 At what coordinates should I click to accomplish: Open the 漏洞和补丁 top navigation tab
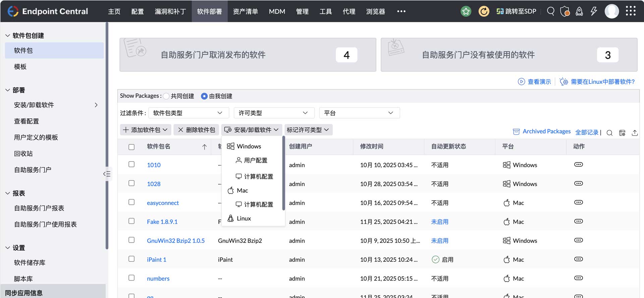click(x=170, y=11)
